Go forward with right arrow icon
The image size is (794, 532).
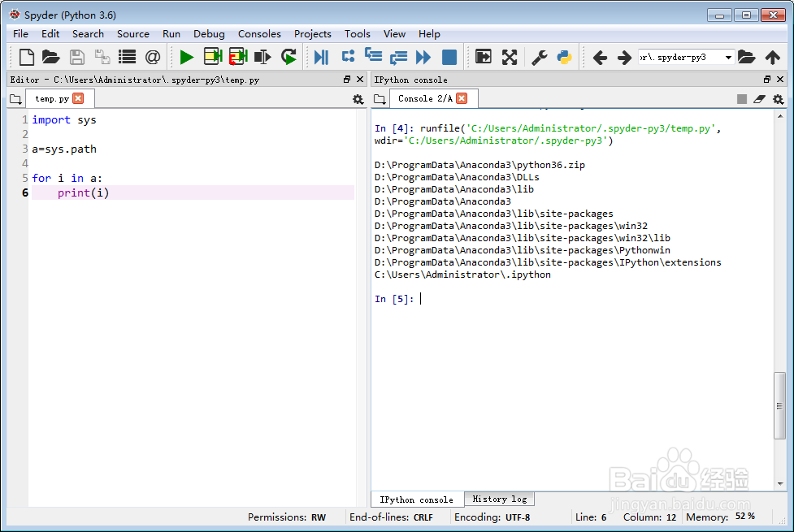[x=624, y=58]
